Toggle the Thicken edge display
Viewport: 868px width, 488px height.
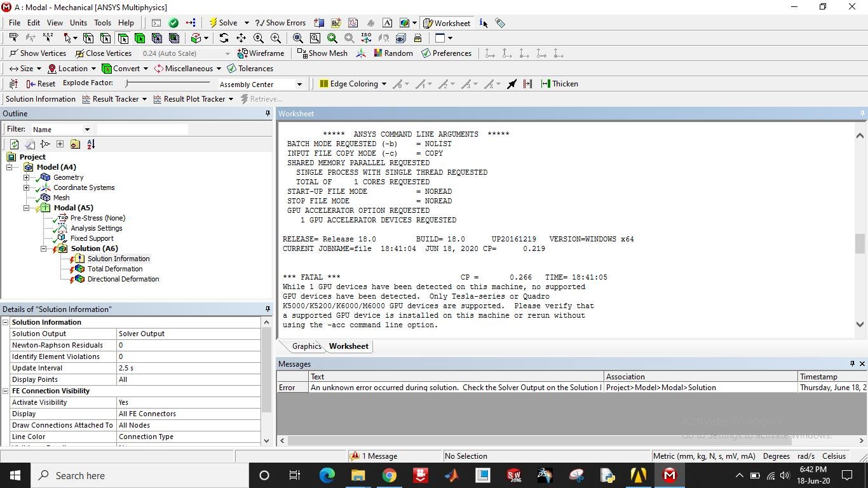(559, 84)
